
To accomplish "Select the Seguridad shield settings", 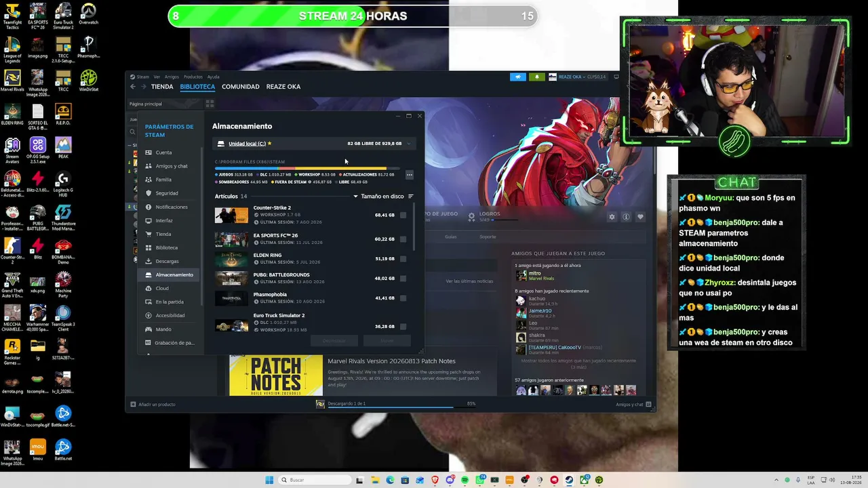I will [167, 193].
